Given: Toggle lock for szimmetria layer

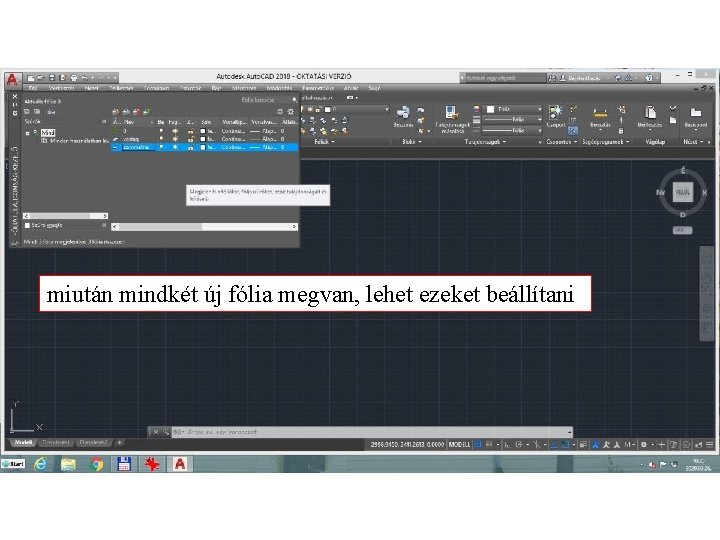Looking at the screenshot, I should (x=190, y=147).
